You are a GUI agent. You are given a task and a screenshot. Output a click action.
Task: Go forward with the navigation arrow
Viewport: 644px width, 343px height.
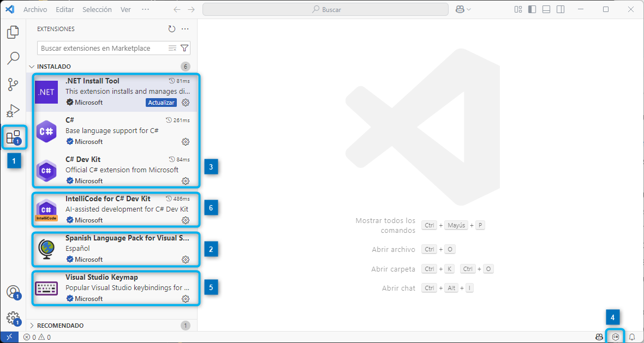click(x=191, y=9)
